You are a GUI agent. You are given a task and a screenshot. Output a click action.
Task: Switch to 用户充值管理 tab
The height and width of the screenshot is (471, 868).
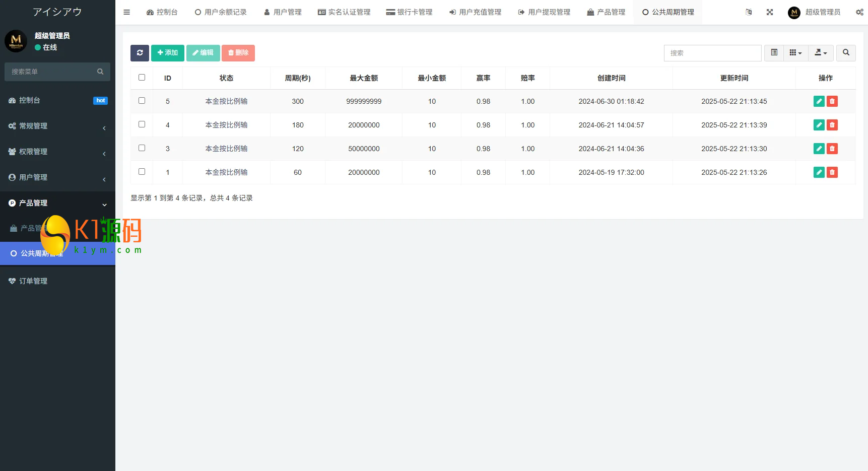[476, 12]
